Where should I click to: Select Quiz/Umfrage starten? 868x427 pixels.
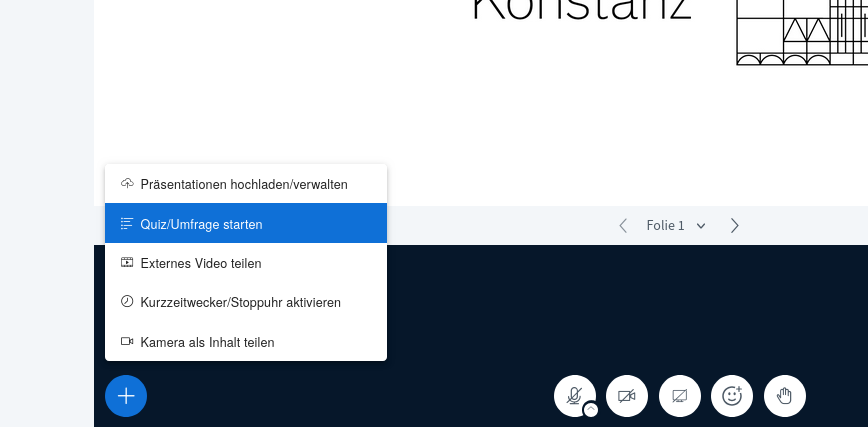[201, 224]
